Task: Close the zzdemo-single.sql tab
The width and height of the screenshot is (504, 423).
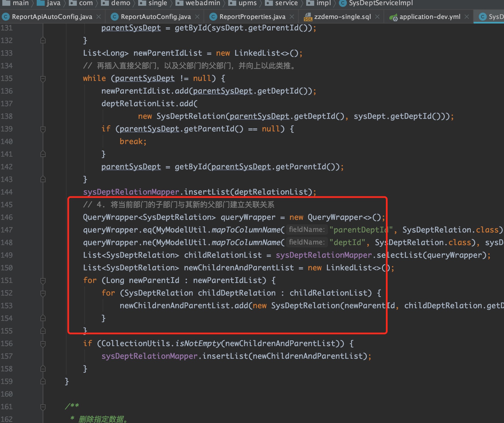Action: (x=377, y=17)
